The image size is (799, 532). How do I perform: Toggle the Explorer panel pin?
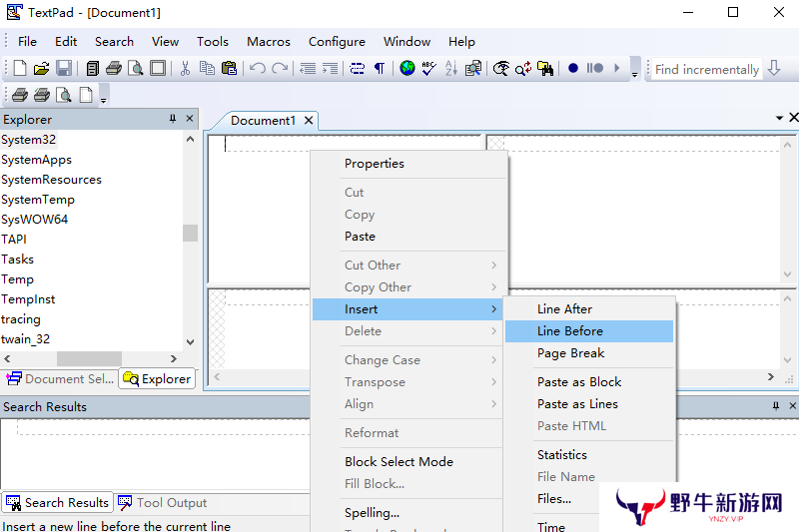click(173, 119)
